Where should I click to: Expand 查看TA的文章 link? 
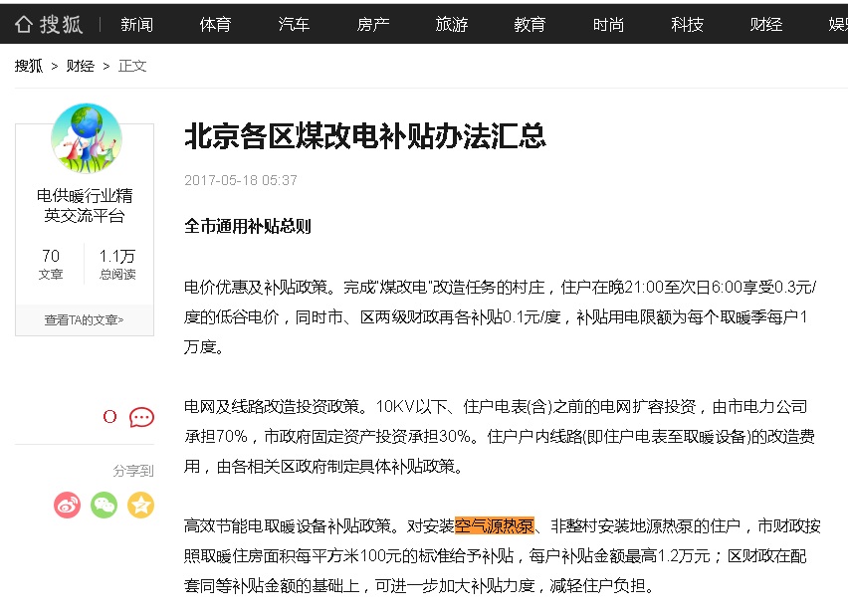85,319
